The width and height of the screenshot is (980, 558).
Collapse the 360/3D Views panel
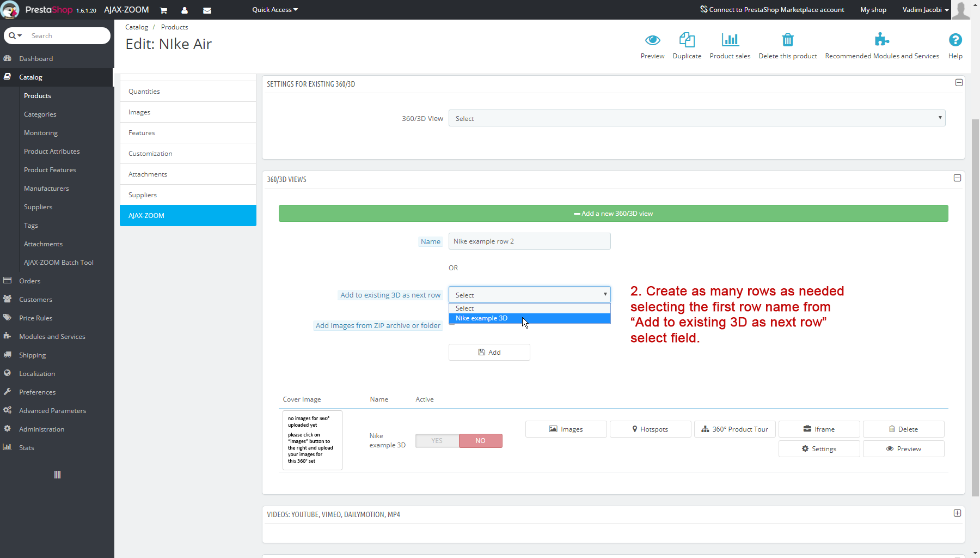(x=957, y=178)
